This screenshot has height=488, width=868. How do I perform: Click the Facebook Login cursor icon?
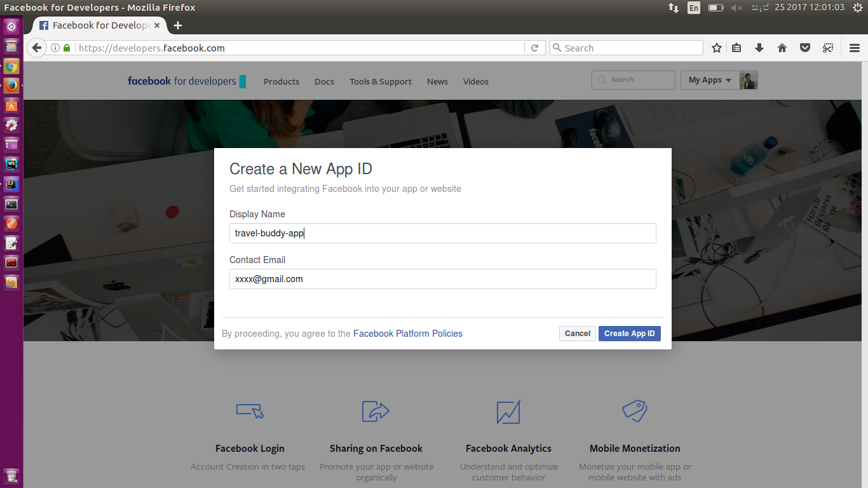pyautogui.click(x=250, y=411)
